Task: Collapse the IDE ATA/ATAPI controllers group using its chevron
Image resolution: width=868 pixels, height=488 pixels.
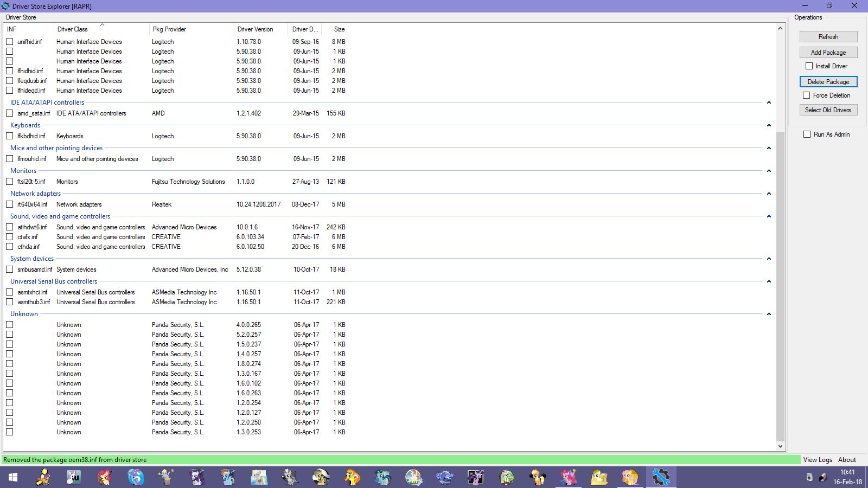Action: pyautogui.click(x=769, y=102)
